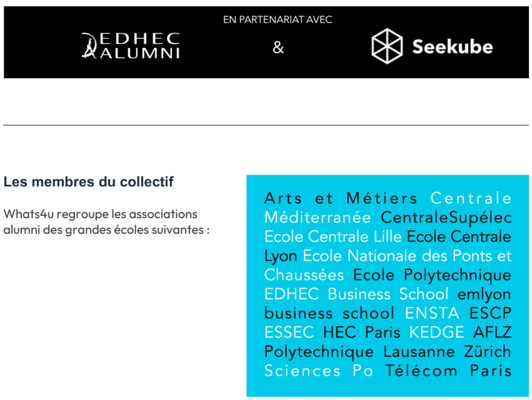Image resolution: width=532 pixels, height=400 pixels.
Task: Click 'CentraleSupélec' in the blue panel
Action: 446,217
